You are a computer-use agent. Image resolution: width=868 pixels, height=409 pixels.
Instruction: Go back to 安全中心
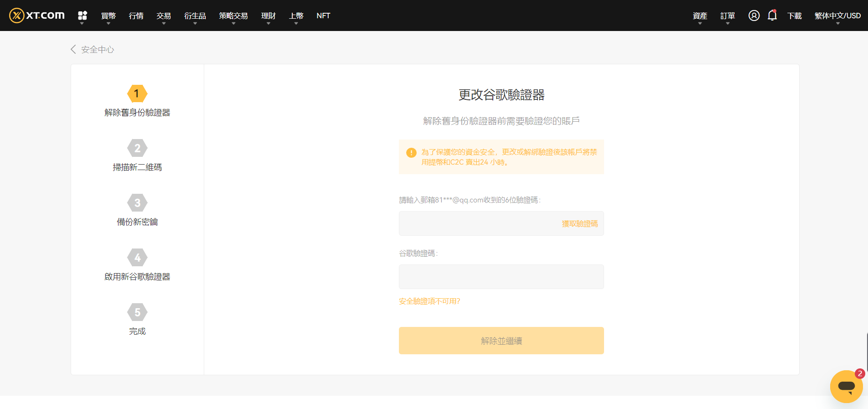click(98, 49)
